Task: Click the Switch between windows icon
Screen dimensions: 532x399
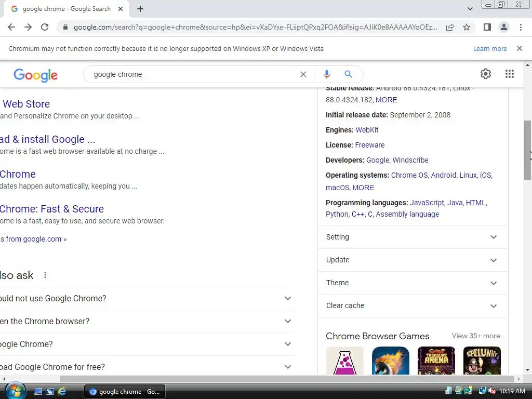Action: 50,392
